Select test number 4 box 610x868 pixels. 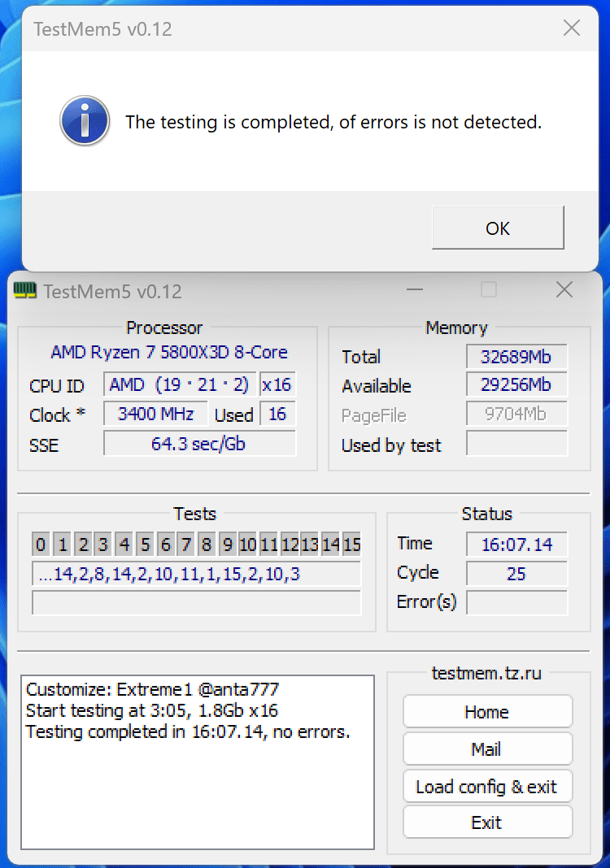[x=124, y=545]
